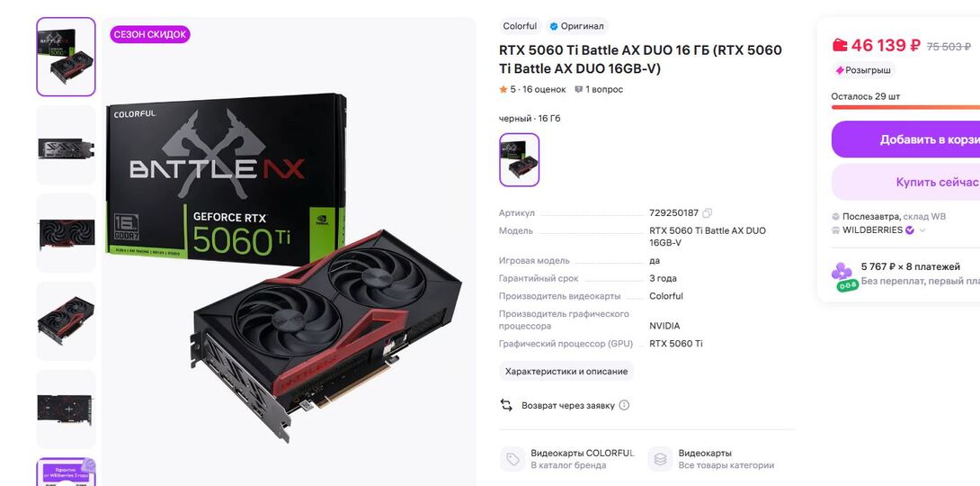
Task: Select the черный 16 Гб variant thumbnail
Action: [519, 159]
